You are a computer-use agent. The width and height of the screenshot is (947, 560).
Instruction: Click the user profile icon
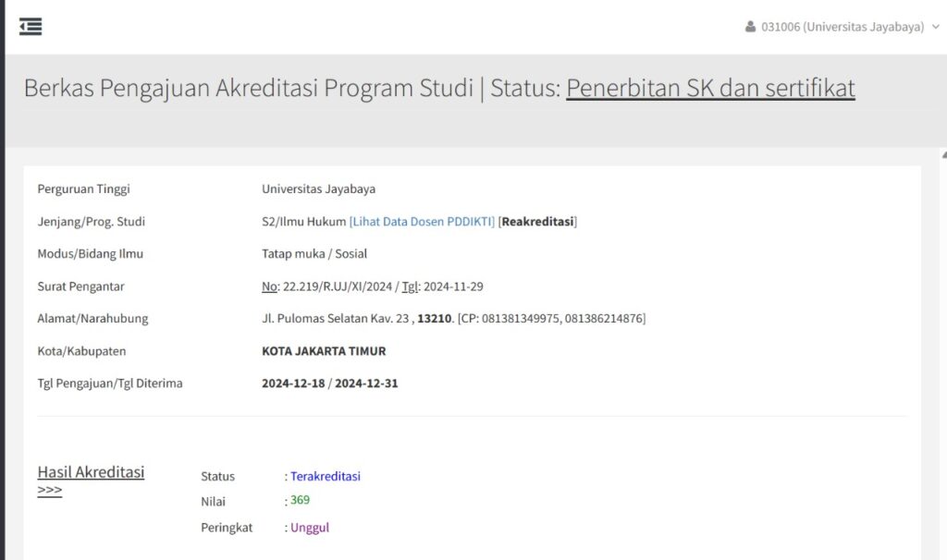[750, 27]
